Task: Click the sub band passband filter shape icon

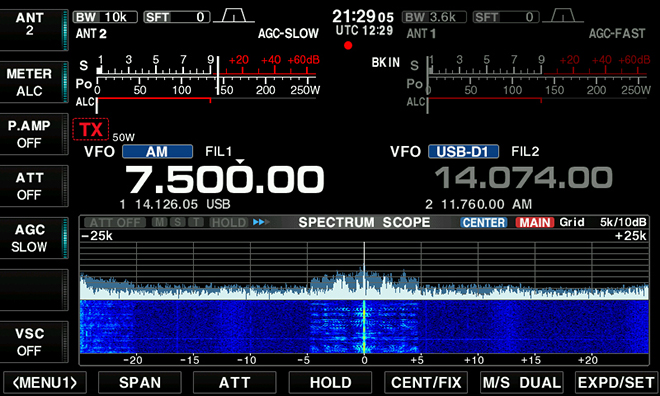Action: click(563, 16)
